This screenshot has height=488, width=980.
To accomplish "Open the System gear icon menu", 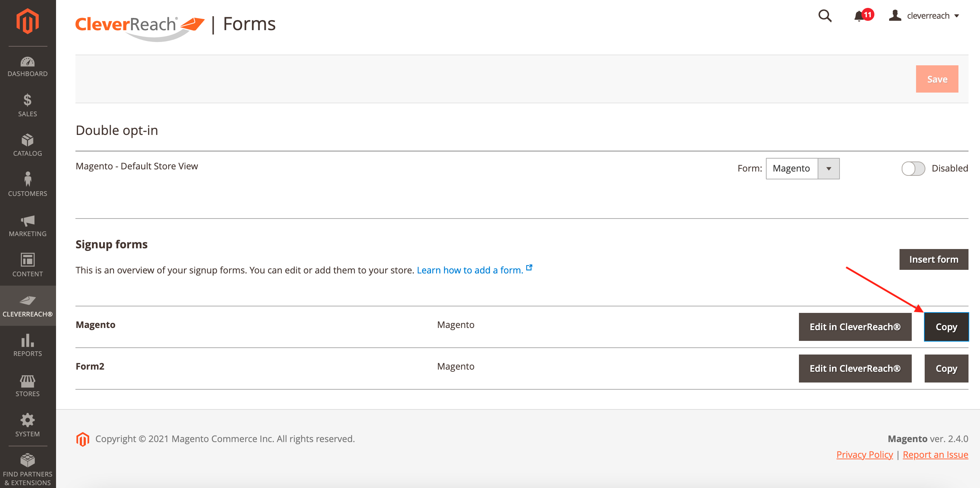I will 27,425.
